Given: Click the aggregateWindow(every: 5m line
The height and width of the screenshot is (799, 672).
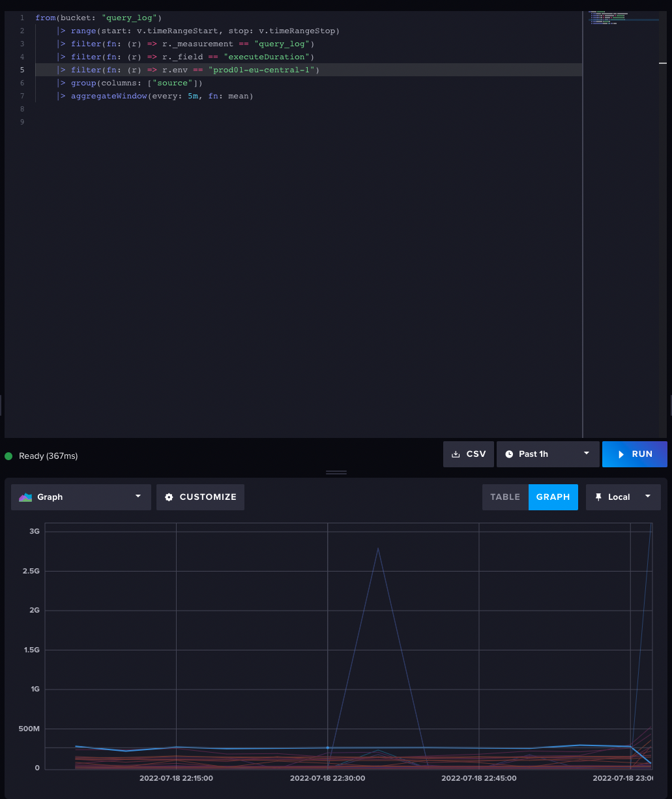Looking at the screenshot, I should point(155,96).
